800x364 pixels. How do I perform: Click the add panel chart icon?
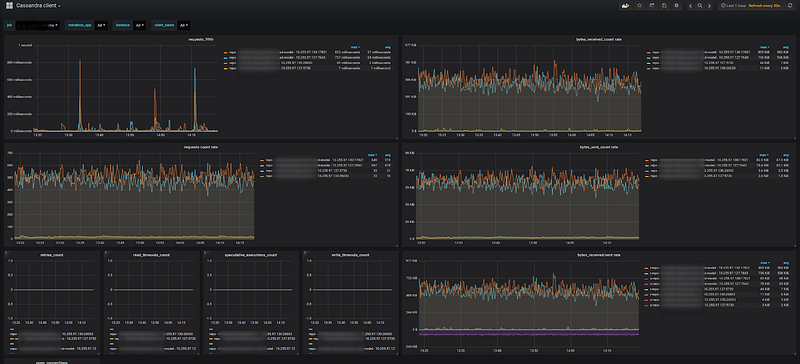[x=625, y=6]
